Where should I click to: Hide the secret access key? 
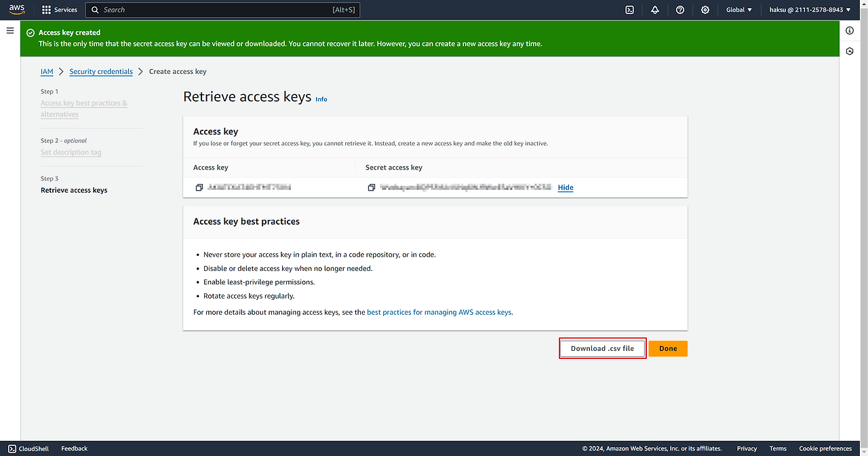tap(565, 187)
